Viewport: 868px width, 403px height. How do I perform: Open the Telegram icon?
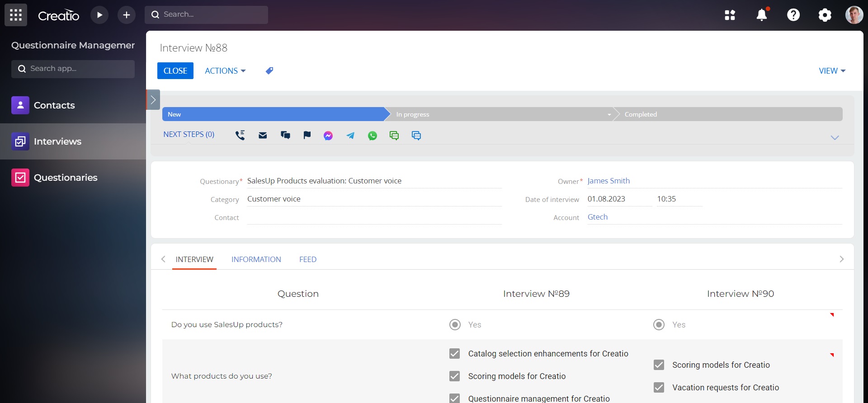(350, 136)
